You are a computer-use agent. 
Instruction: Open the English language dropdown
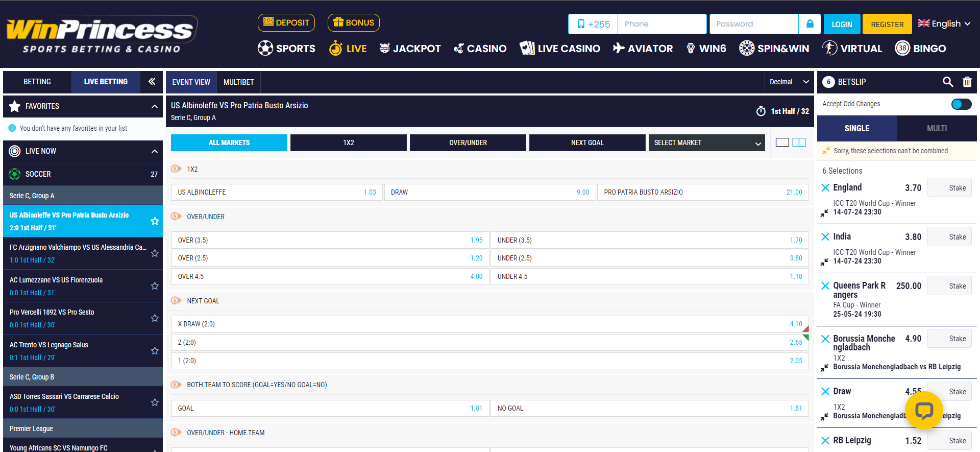(944, 23)
